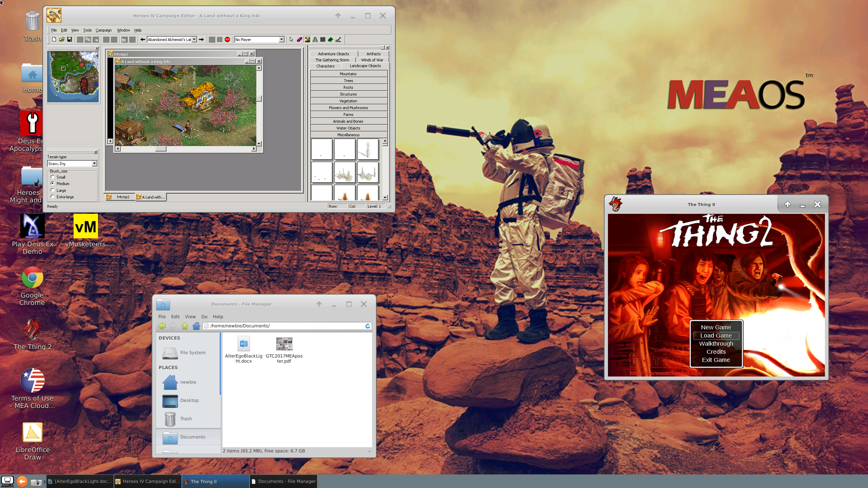This screenshot has height=488, width=868.
Task: Click Load Game in The Thing 2
Action: pyautogui.click(x=716, y=335)
